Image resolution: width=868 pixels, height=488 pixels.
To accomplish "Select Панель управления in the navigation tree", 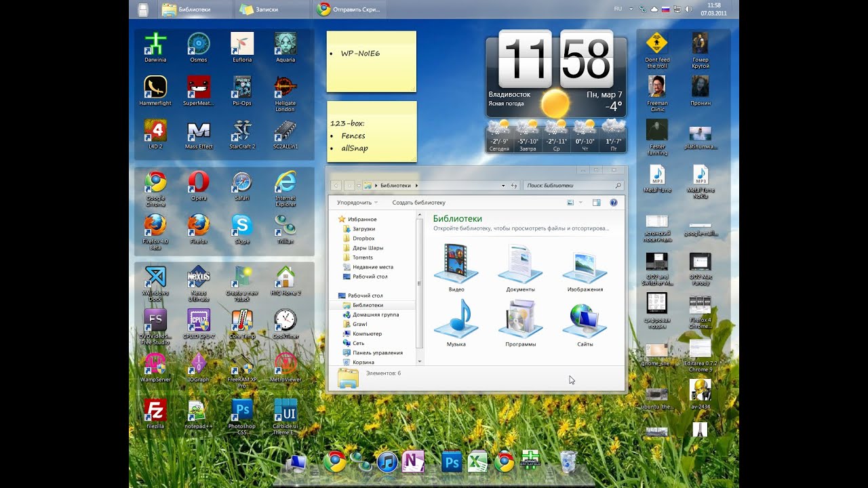I will point(378,352).
